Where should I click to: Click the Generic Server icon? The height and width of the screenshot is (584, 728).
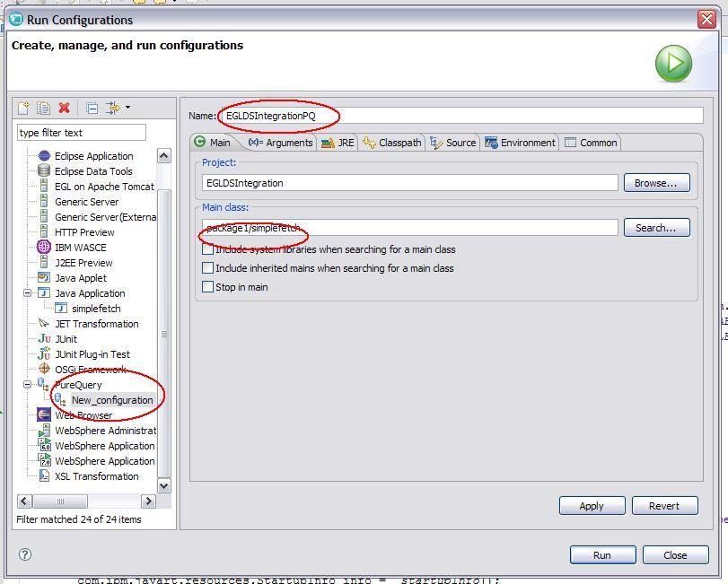coord(44,201)
